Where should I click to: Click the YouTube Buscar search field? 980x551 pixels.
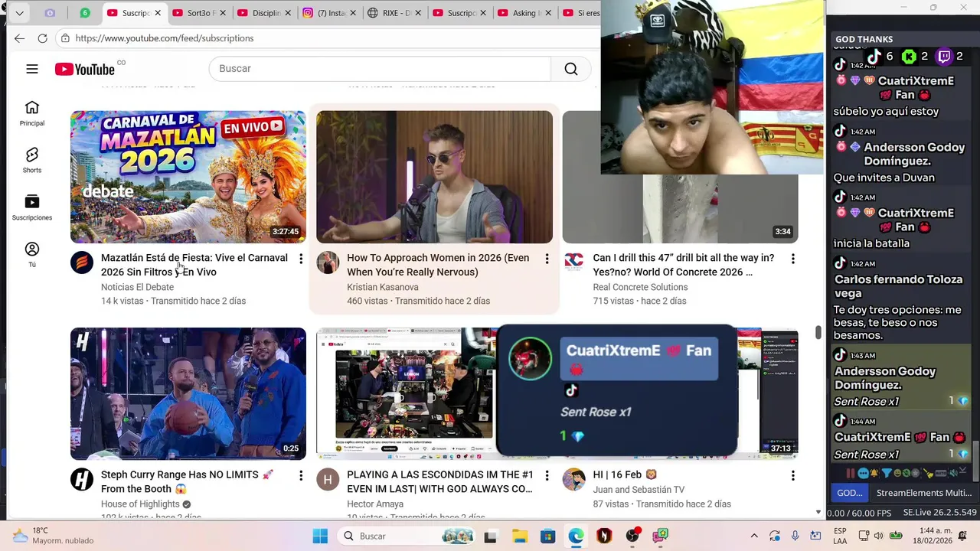pos(380,69)
